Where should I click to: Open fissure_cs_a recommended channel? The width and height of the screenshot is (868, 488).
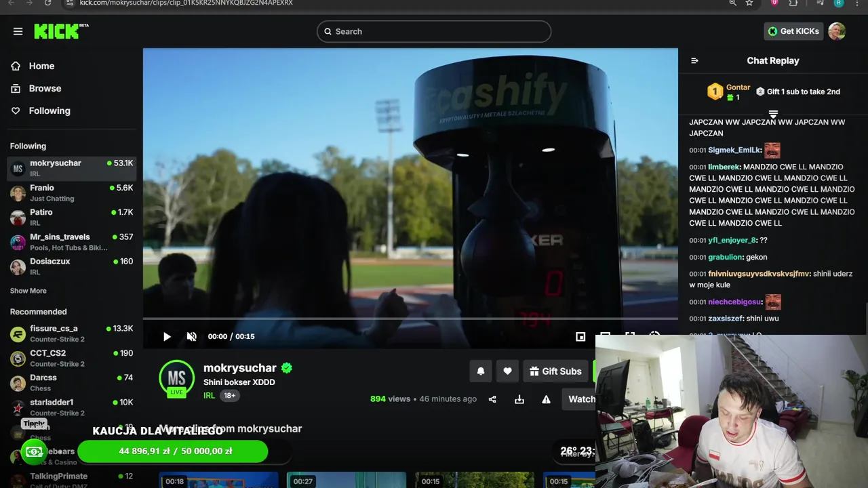pos(71,333)
